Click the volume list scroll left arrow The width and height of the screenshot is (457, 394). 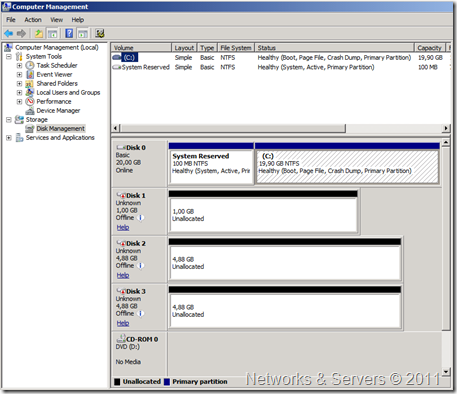pos(115,128)
